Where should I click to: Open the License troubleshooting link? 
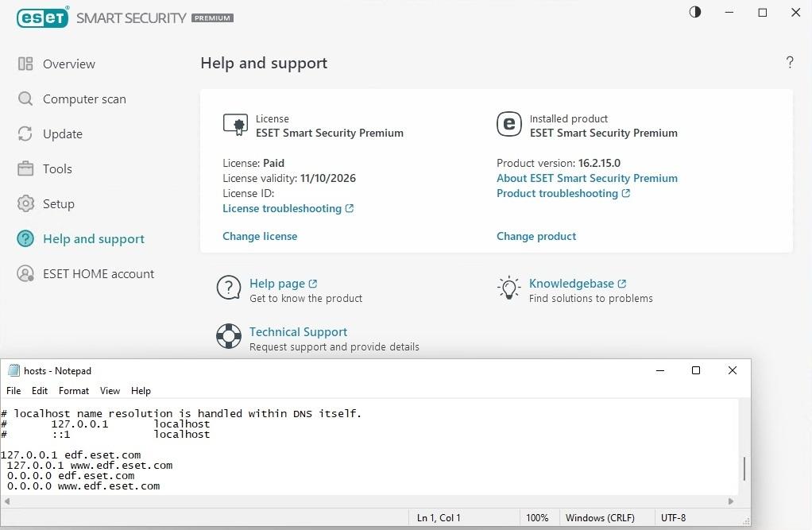(x=282, y=208)
